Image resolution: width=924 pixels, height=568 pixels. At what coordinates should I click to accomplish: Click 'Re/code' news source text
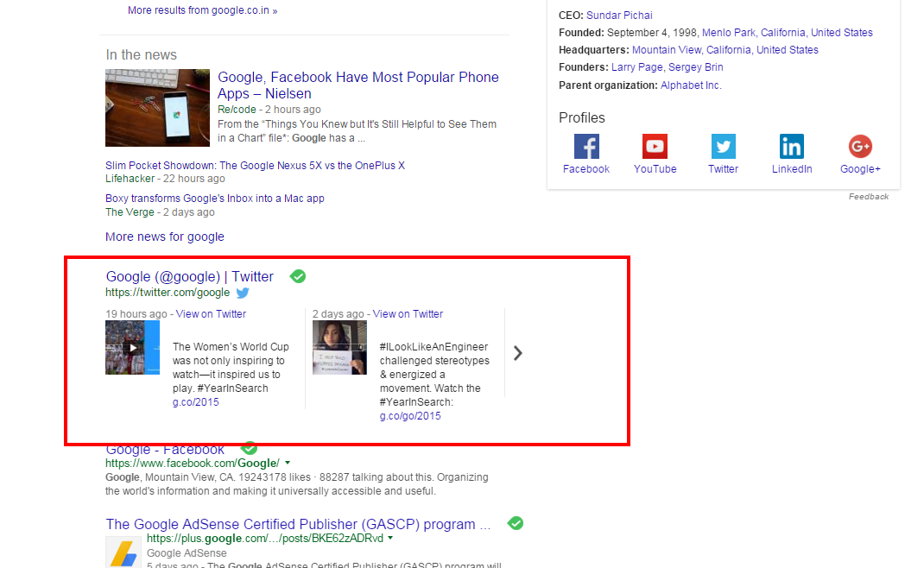click(237, 110)
